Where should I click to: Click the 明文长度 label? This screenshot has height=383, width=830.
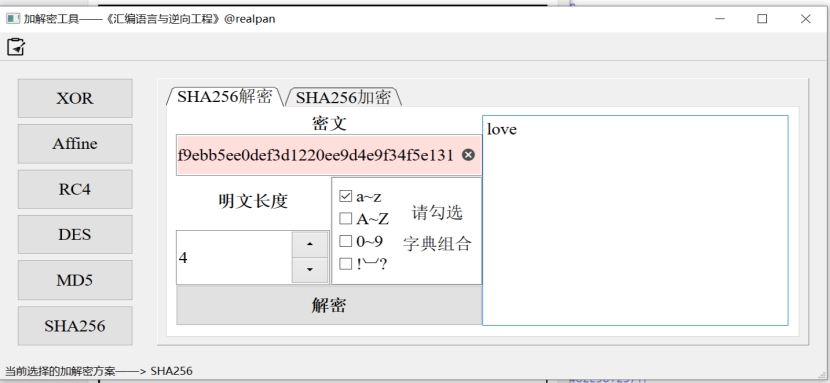[x=253, y=201]
